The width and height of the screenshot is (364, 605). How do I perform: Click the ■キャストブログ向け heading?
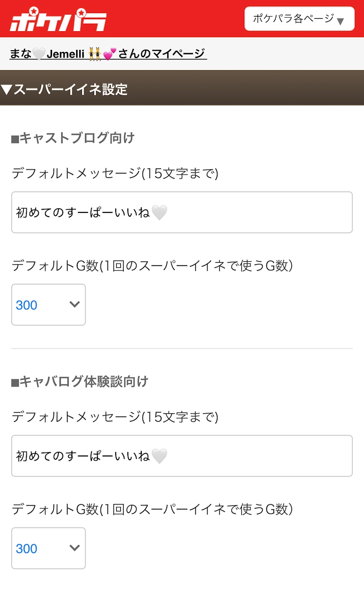tap(73, 138)
